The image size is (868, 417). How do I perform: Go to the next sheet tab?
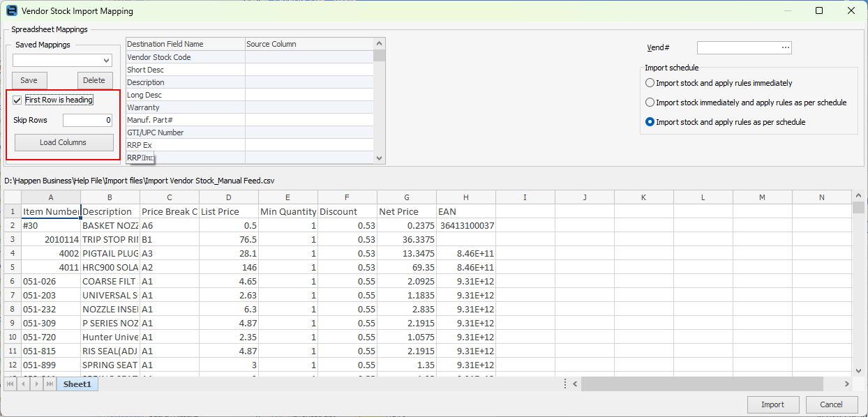tap(36, 384)
